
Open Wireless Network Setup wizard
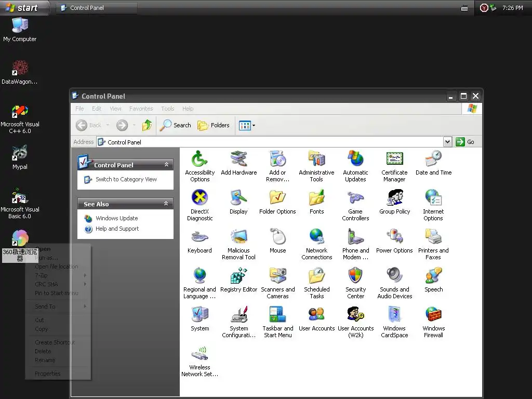(x=199, y=362)
